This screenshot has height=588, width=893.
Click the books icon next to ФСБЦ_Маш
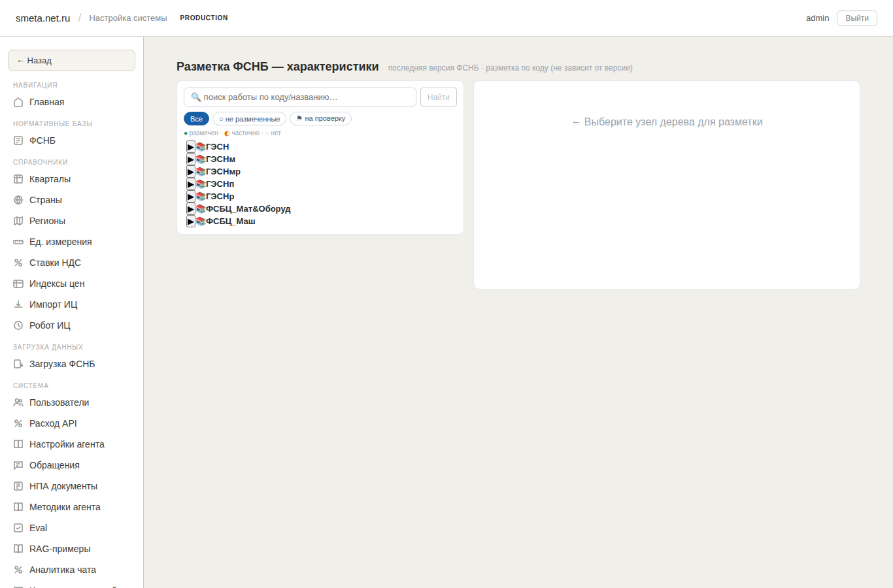point(201,221)
